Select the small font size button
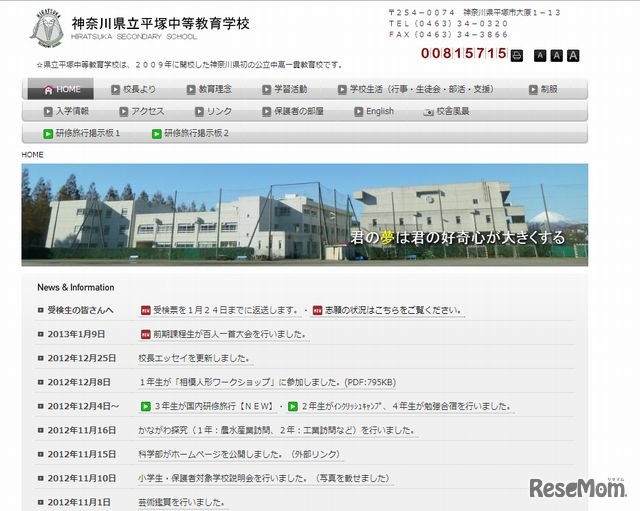The width and height of the screenshot is (640, 511). [x=540, y=56]
